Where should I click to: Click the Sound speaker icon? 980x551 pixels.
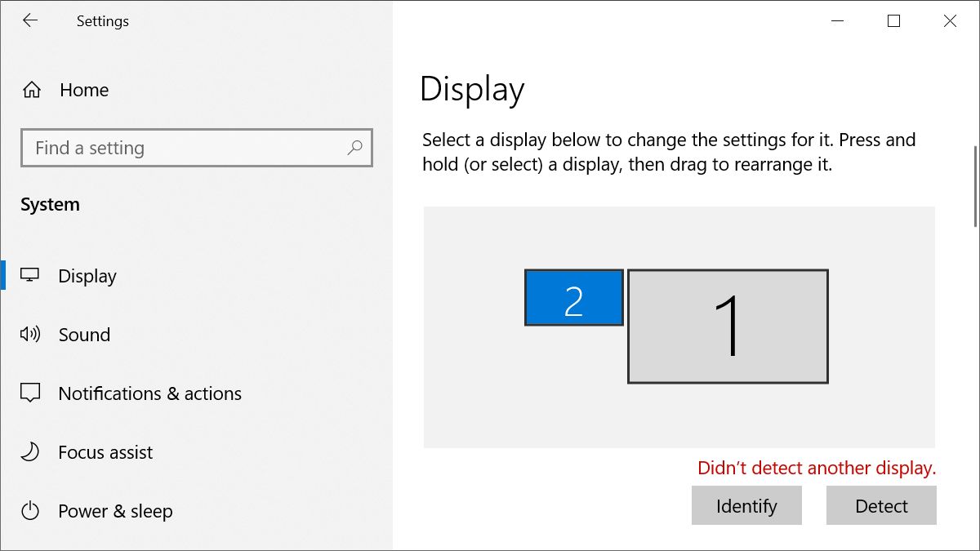[30, 335]
